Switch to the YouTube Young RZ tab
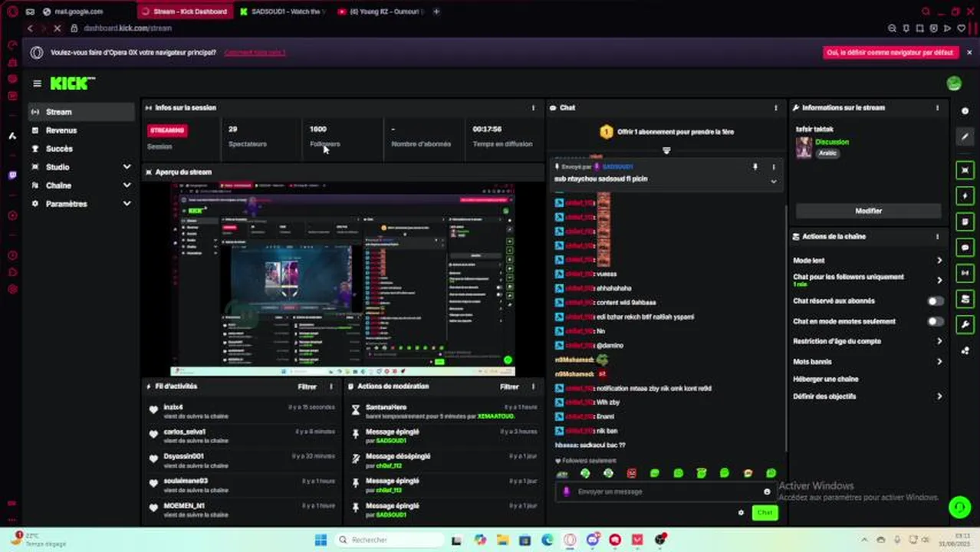This screenshot has width=980, height=552. (x=380, y=11)
